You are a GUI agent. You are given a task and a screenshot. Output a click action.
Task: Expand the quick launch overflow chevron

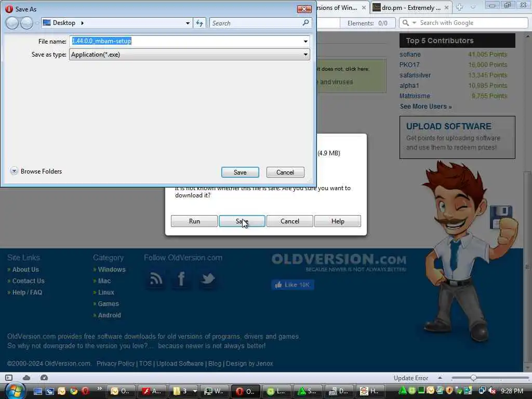[x=99, y=389]
